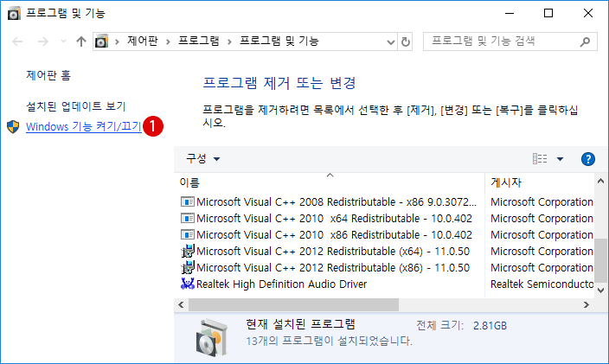Open 제어판 홈 link
Viewport: 609px width, 364px height.
coord(48,75)
